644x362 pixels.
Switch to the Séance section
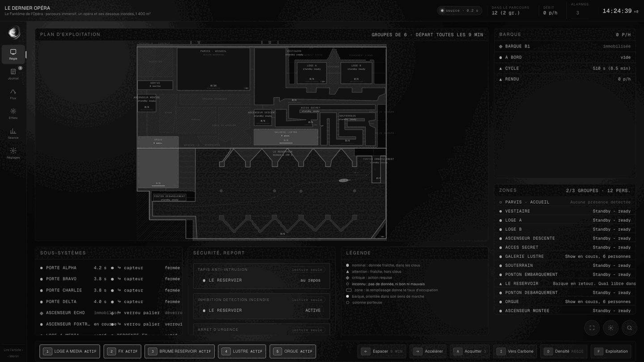click(x=13, y=133)
